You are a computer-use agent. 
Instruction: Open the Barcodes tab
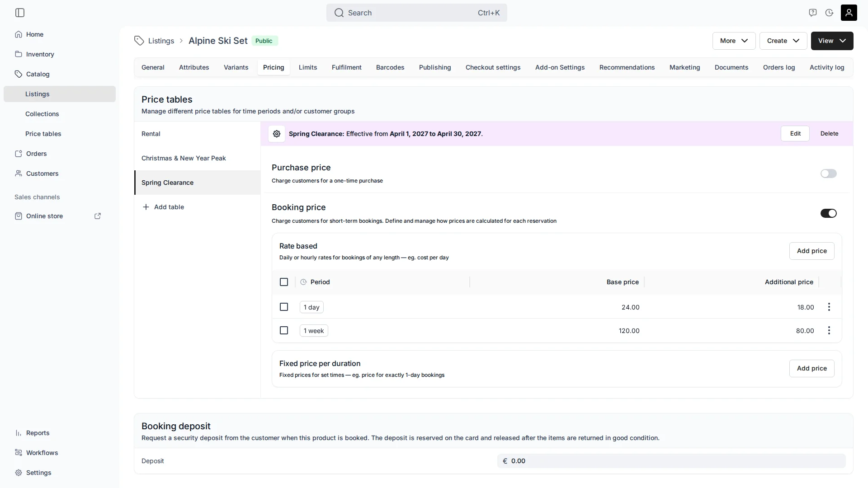pyautogui.click(x=390, y=67)
